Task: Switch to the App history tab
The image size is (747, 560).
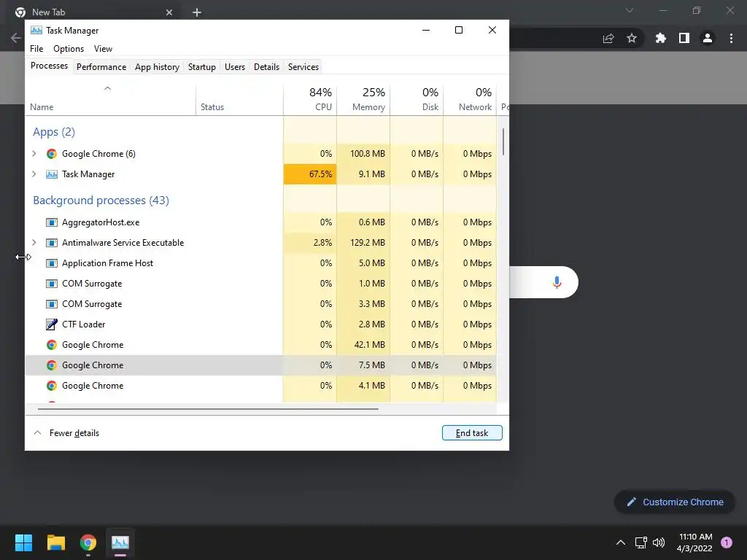Action: 158,66
